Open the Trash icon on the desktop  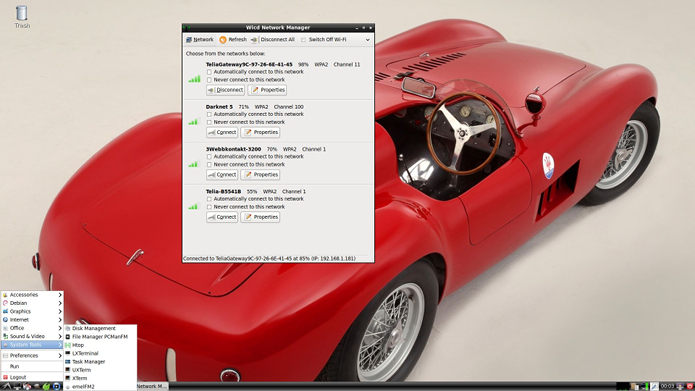[x=21, y=17]
